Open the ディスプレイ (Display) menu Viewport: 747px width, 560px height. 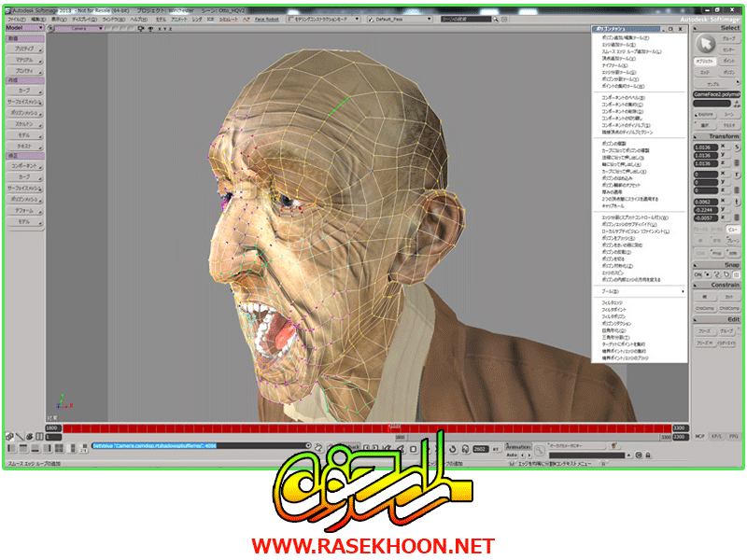[x=84, y=20]
